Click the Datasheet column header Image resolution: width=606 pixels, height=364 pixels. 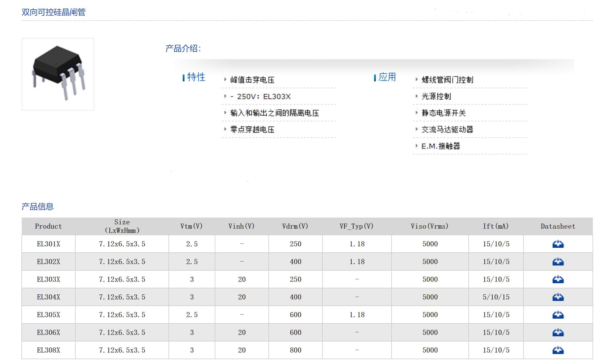pyautogui.click(x=558, y=226)
